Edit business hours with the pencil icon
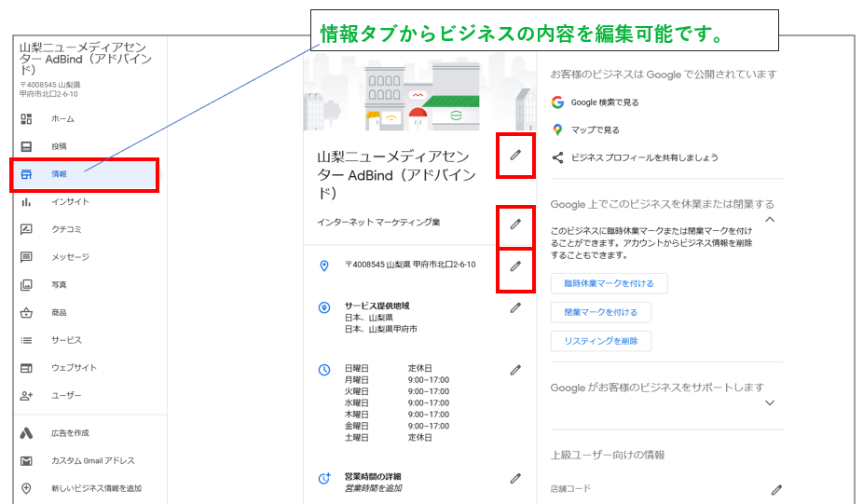863x504 pixels. coord(515,370)
